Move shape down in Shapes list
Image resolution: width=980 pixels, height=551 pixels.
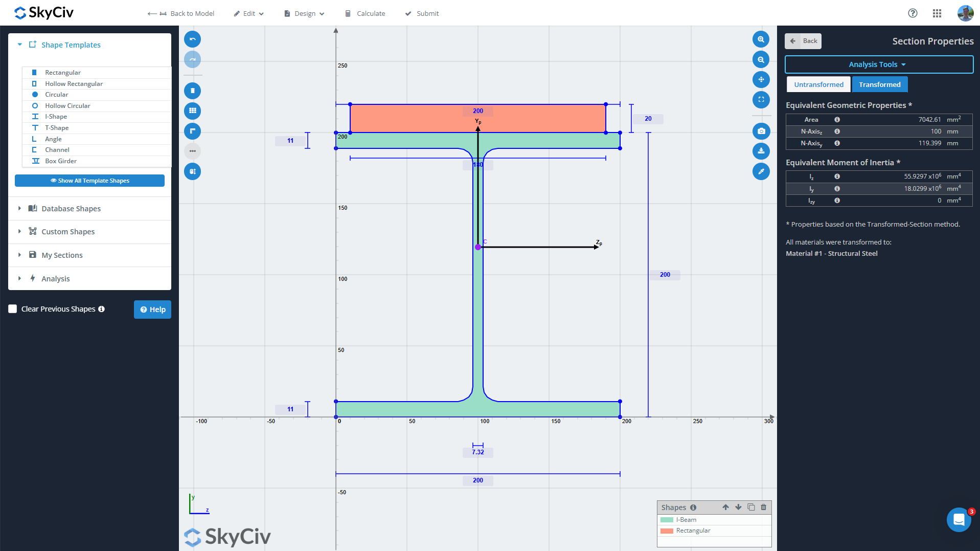(738, 507)
